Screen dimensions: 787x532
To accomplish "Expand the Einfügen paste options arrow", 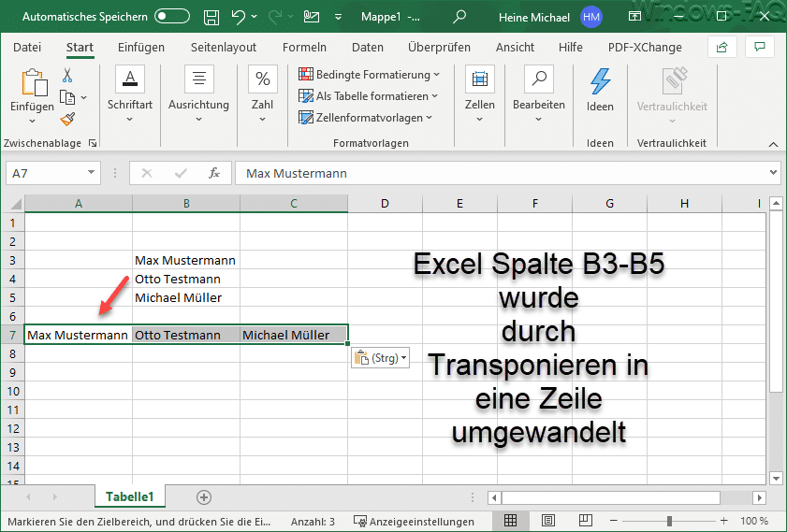I will pyautogui.click(x=32, y=121).
